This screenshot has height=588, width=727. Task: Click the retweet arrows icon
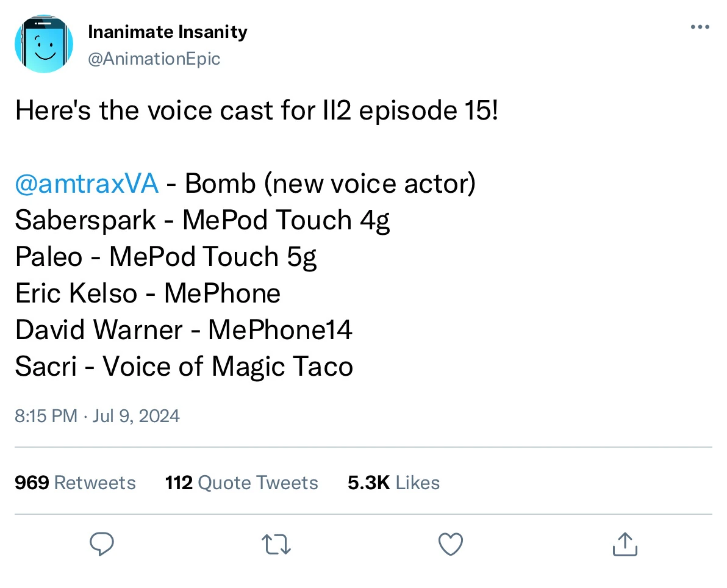(x=276, y=543)
